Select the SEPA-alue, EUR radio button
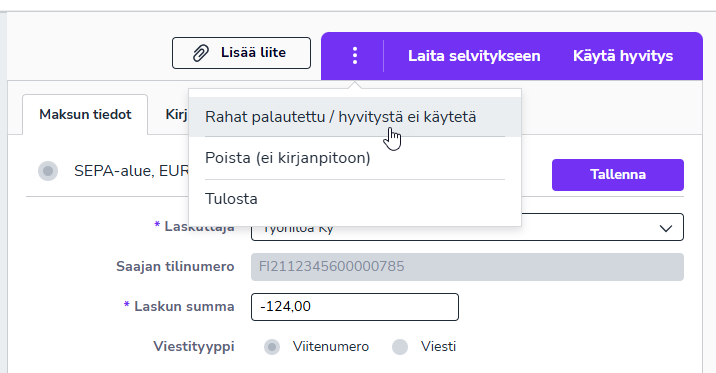Viewport: 716px width, 373px height. 48,171
